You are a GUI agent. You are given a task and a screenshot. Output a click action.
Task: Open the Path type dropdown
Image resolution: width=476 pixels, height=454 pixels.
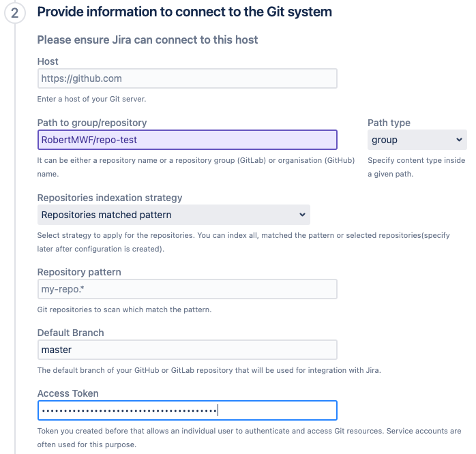(x=417, y=140)
